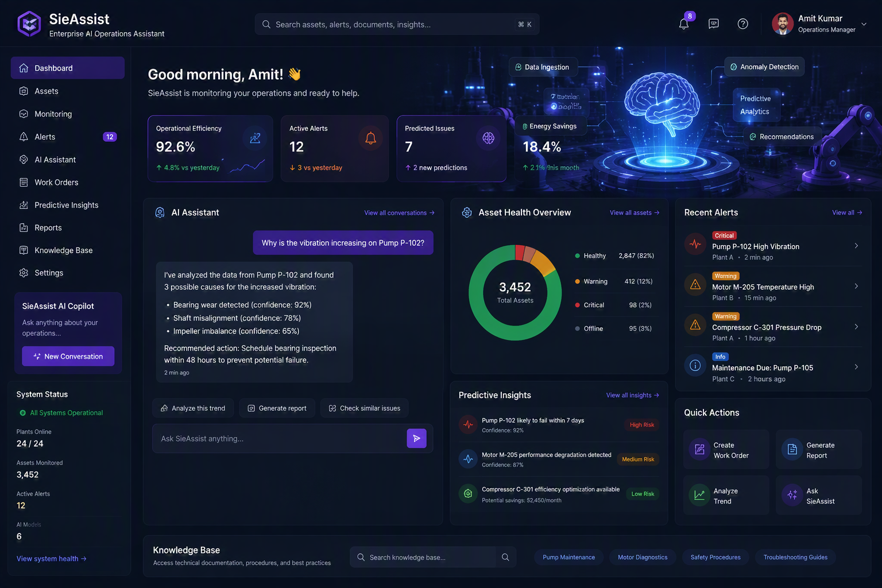This screenshot has width=882, height=588.
Task: Click the SieAssist hexagon logo
Action: click(x=29, y=24)
